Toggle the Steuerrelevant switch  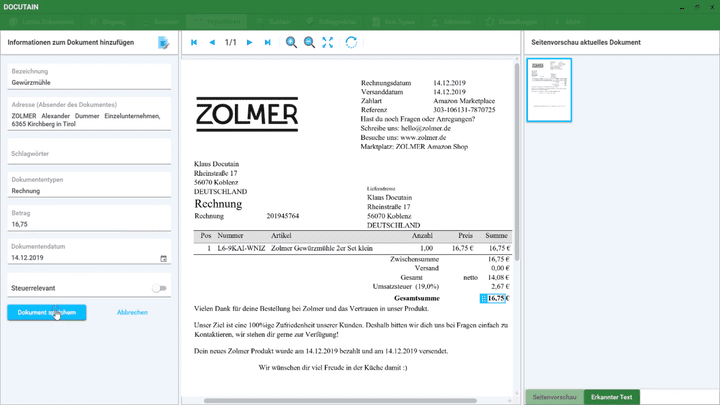(x=158, y=288)
